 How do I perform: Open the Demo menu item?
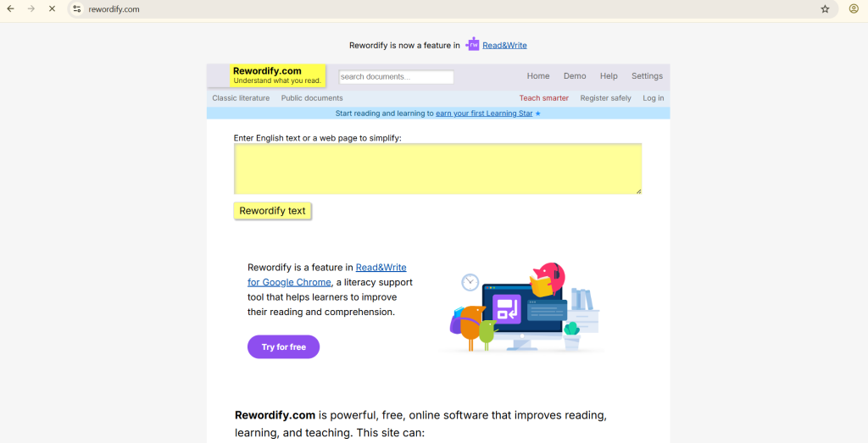575,76
